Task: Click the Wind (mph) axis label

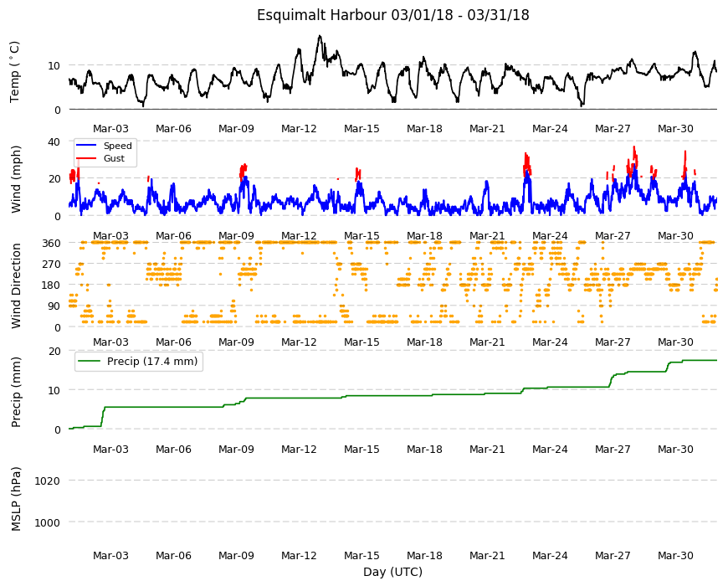Action: (x=16, y=180)
